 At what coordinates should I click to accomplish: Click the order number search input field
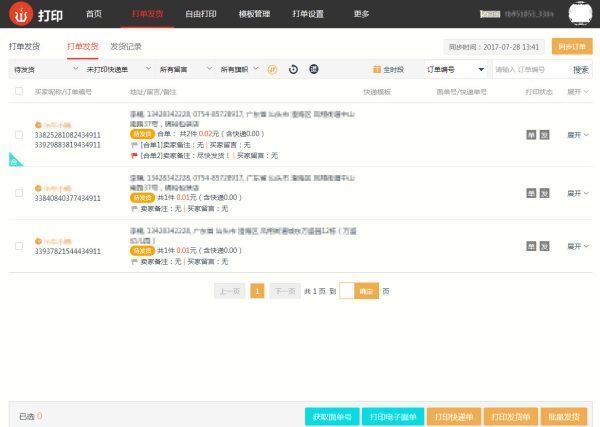tap(530, 69)
